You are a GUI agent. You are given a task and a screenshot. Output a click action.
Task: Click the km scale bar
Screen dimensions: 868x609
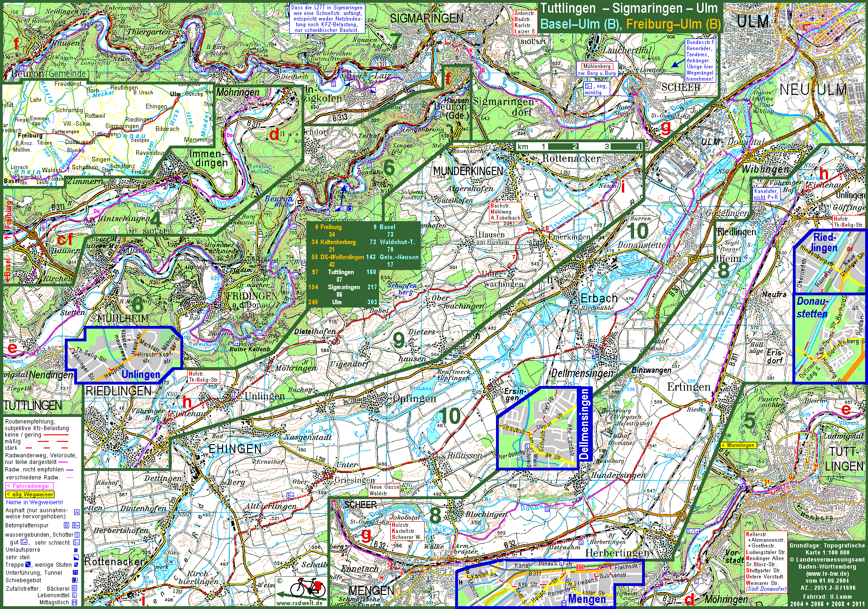[579, 146]
